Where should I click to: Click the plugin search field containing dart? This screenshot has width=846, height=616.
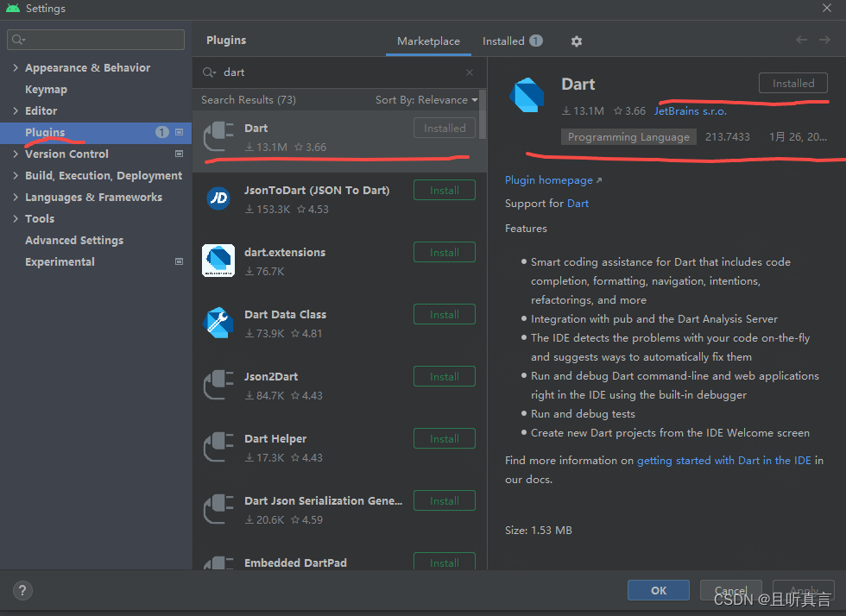click(339, 72)
